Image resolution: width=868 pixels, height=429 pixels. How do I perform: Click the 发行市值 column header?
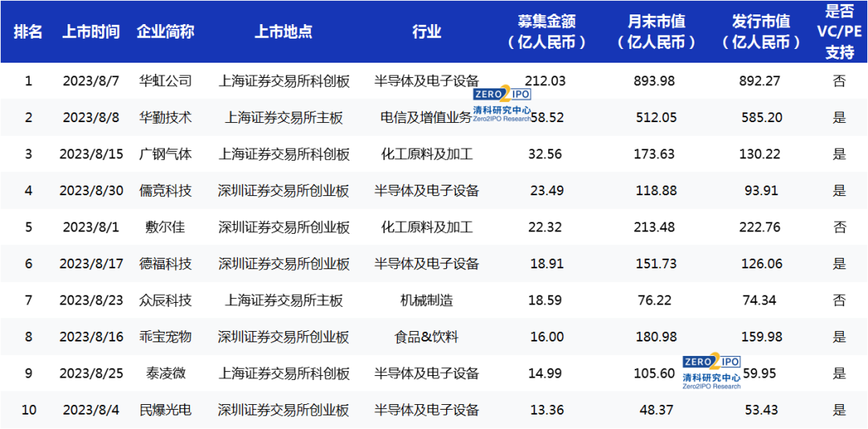tap(761, 31)
